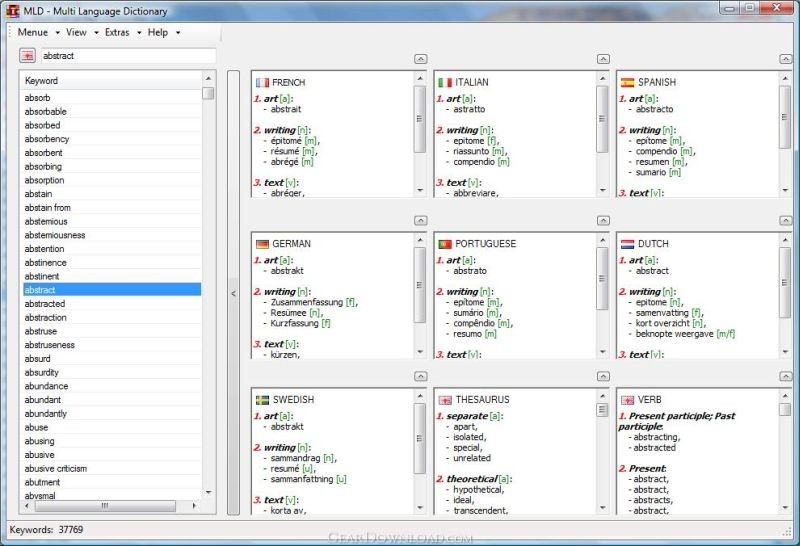The width and height of the screenshot is (800, 546).
Task: Collapse the German panel with its chevron
Action: pos(420,220)
